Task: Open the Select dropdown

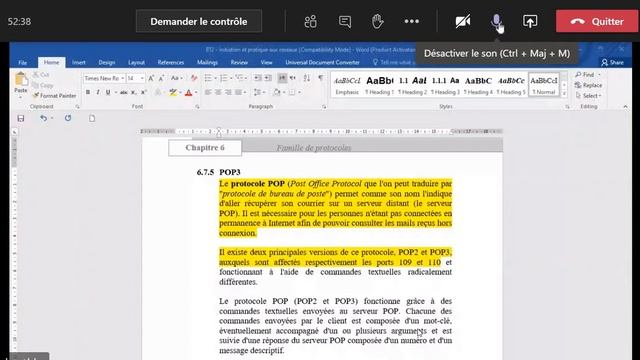Action: click(x=588, y=96)
